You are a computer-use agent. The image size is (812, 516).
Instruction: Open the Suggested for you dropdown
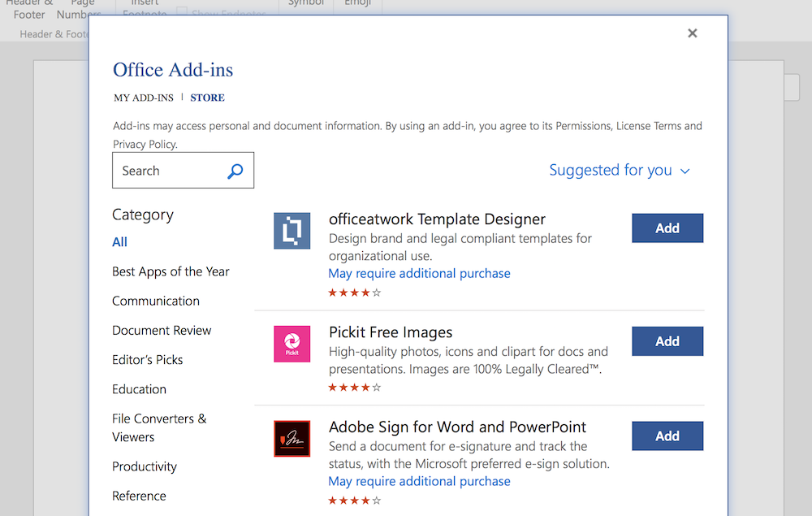coord(620,171)
